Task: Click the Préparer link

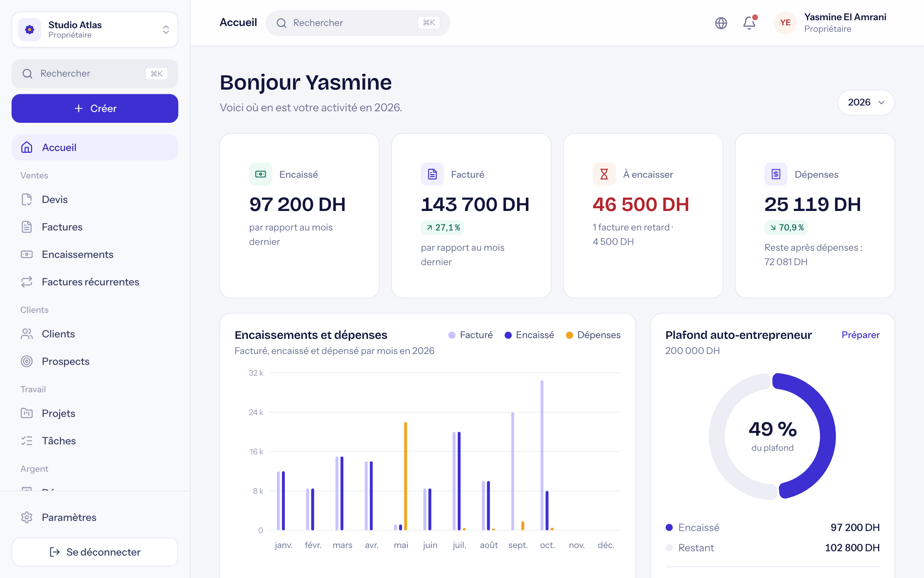Action: click(860, 335)
